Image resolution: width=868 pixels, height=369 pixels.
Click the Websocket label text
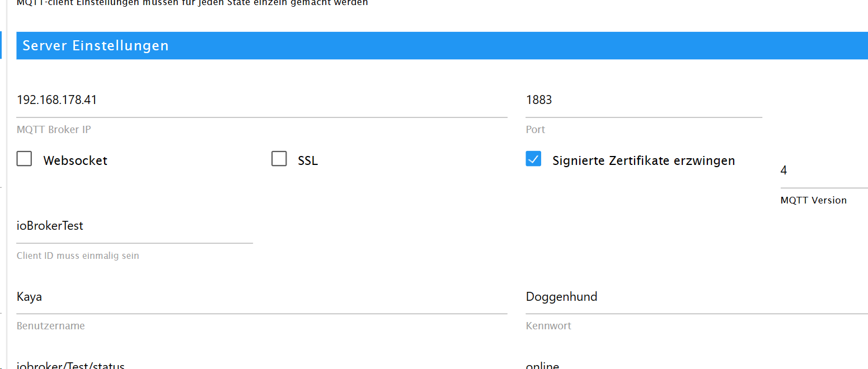(x=75, y=161)
